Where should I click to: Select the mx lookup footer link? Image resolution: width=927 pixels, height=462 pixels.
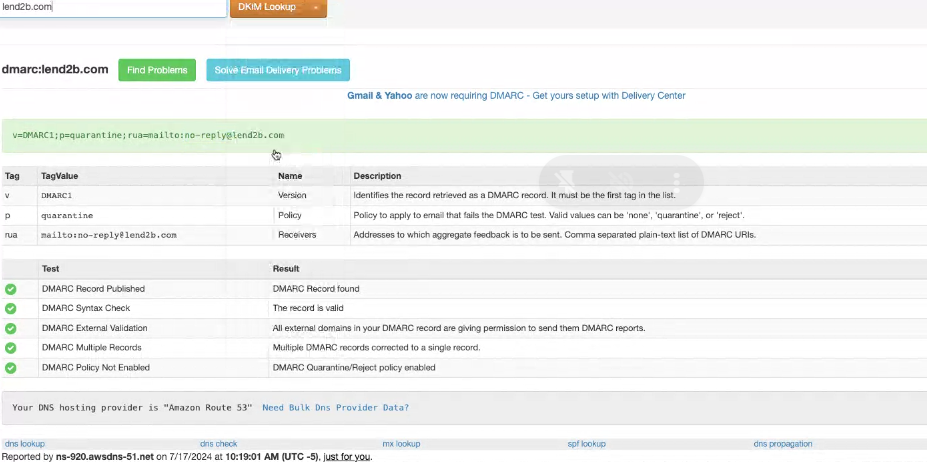(x=401, y=444)
